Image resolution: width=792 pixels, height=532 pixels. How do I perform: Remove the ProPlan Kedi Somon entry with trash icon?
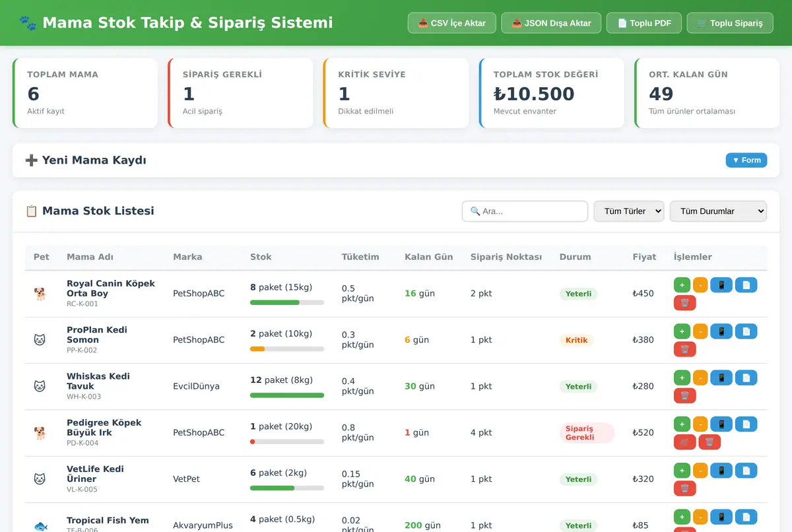coord(684,349)
